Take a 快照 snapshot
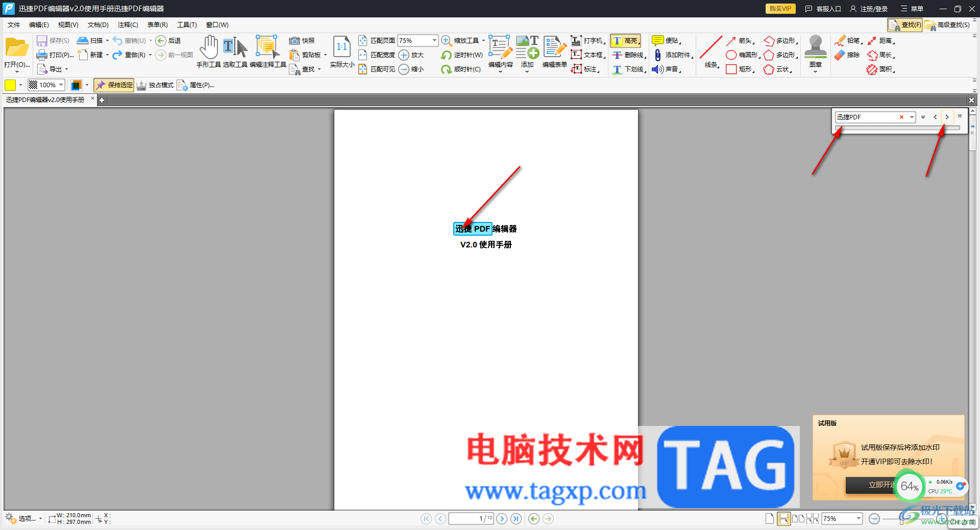Screen dimensions: 980x530 302,41
